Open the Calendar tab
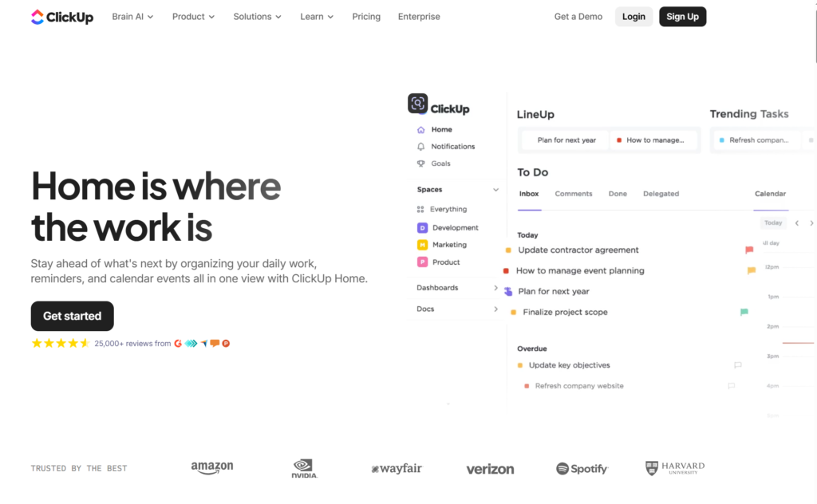The width and height of the screenshot is (817, 504). [770, 194]
